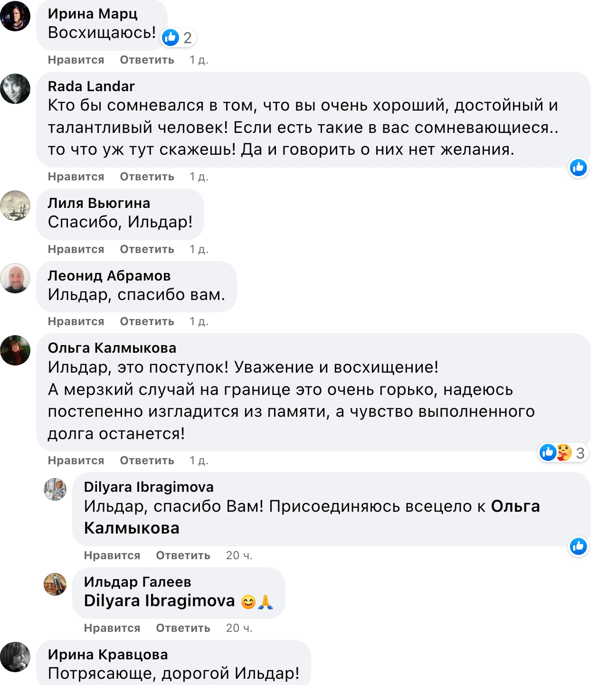Click the like reaction on Ирина Марц's comment
Viewport: 616px width, 685px height.
pos(178,38)
